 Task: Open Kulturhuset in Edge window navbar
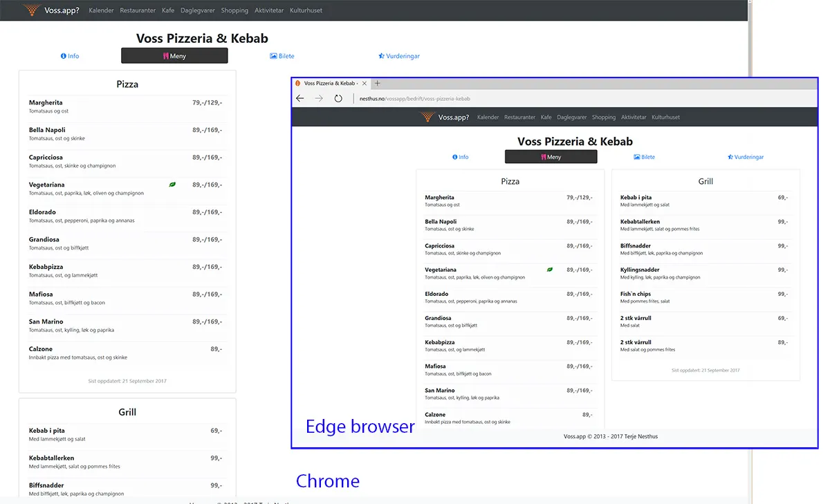tap(666, 118)
